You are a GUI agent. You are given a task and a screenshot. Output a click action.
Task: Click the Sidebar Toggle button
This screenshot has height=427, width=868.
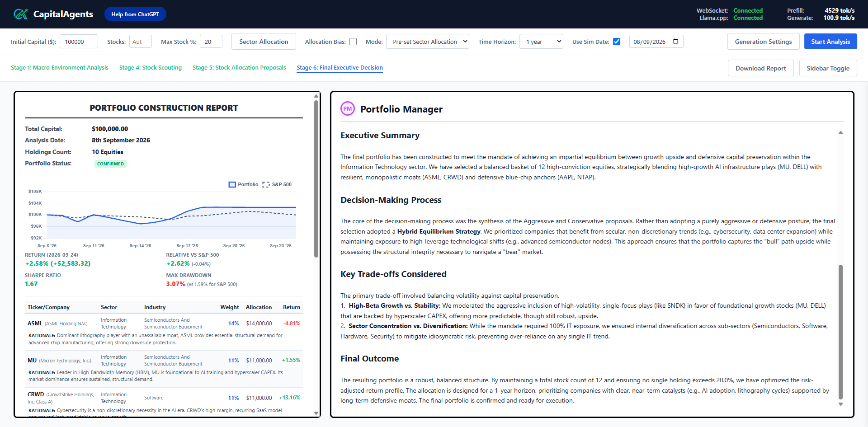828,68
